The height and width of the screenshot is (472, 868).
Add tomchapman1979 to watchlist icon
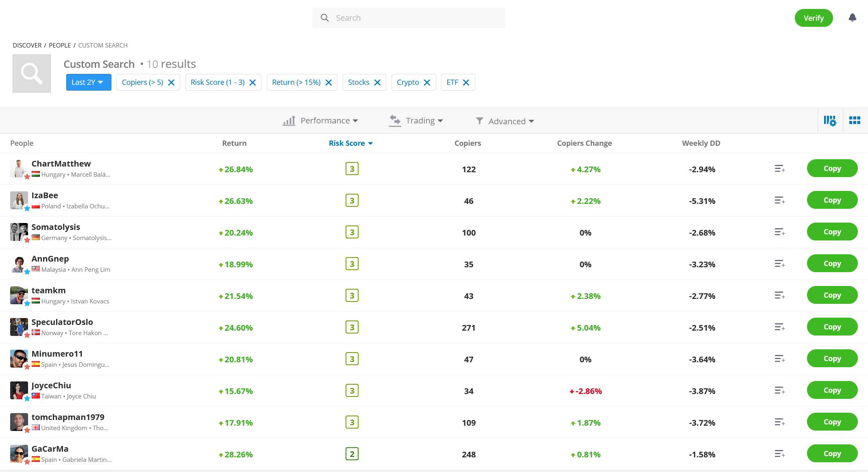pos(779,422)
